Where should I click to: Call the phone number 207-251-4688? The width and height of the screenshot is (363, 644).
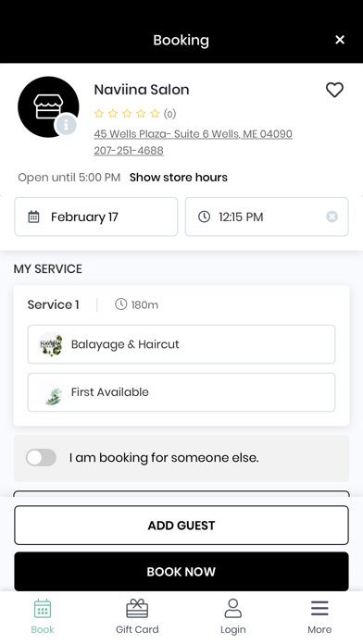click(x=129, y=151)
